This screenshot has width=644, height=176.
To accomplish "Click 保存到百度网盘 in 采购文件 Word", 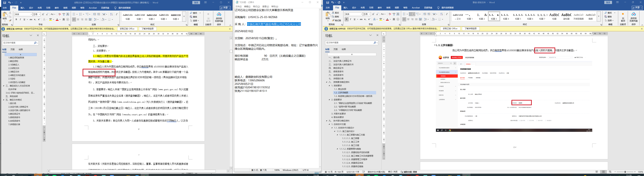I will tap(219, 17).
